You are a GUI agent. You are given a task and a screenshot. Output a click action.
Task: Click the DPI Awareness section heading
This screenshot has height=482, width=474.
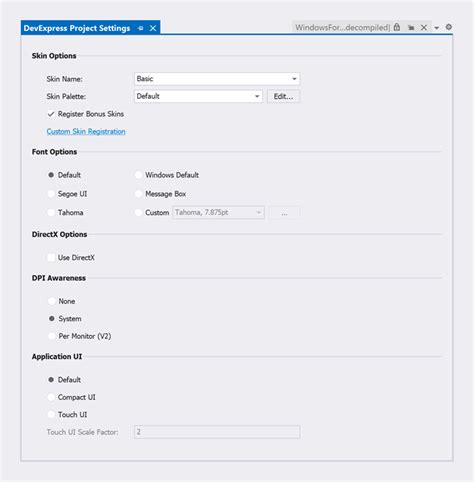[59, 278]
